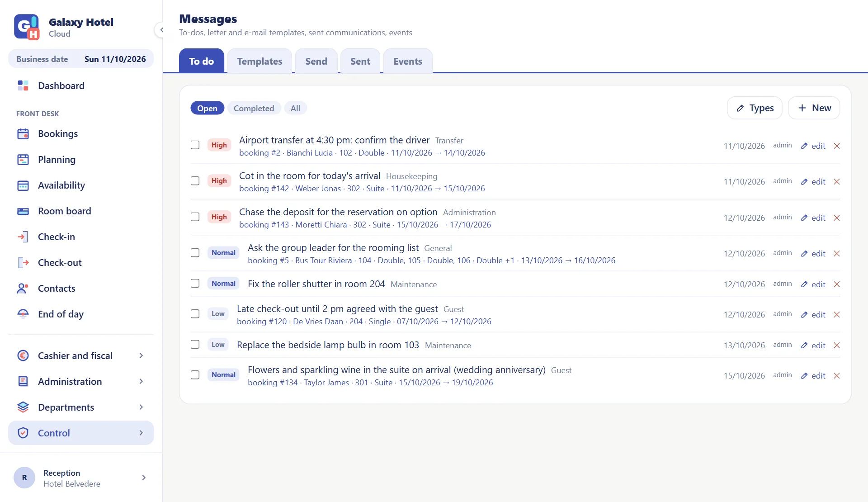This screenshot has height=502, width=868.
Task: Click the Planning calendar icon
Action: point(23,159)
